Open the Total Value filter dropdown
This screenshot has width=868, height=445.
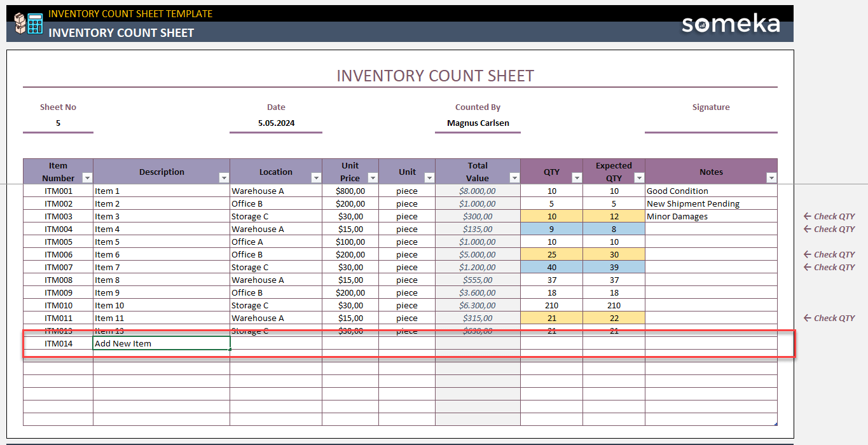514,177
